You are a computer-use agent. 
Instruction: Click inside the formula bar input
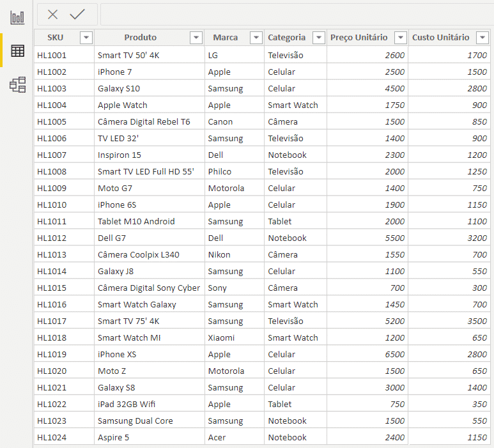point(297,14)
